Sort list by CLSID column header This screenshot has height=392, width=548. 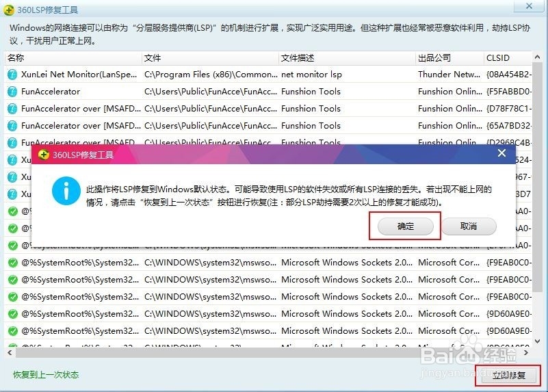508,58
